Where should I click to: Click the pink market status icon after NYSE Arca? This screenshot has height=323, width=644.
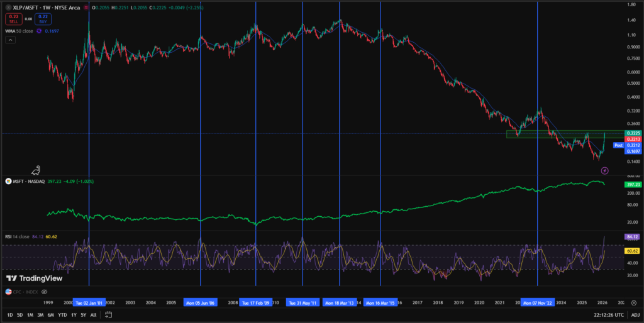coord(86,8)
